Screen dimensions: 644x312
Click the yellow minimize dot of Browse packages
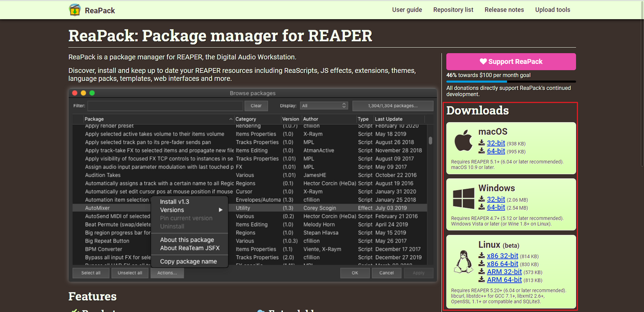point(84,93)
